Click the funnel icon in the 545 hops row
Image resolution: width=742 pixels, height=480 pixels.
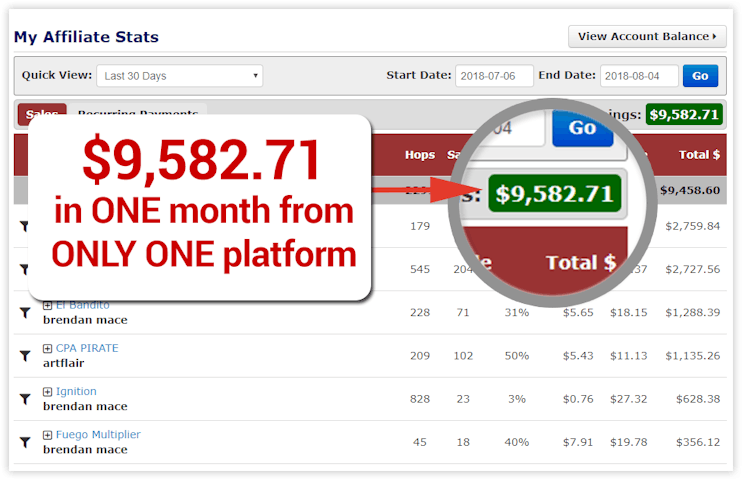coord(25,270)
